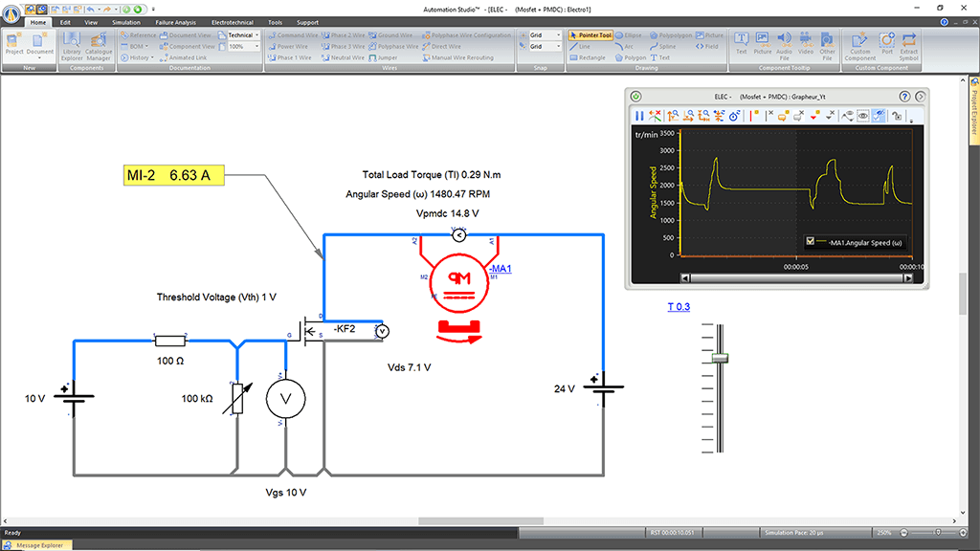Click the green power icon on plotter window
The image size is (980, 551).
(x=635, y=97)
